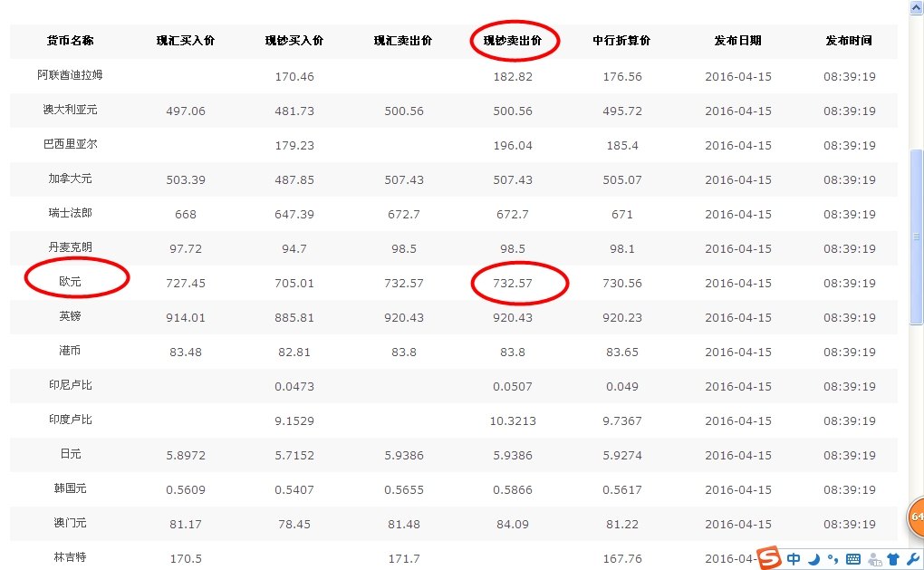Viewport: 924px width, 570px height.
Task: Click the 现钞卖出价 column header
Action: (513, 41)
